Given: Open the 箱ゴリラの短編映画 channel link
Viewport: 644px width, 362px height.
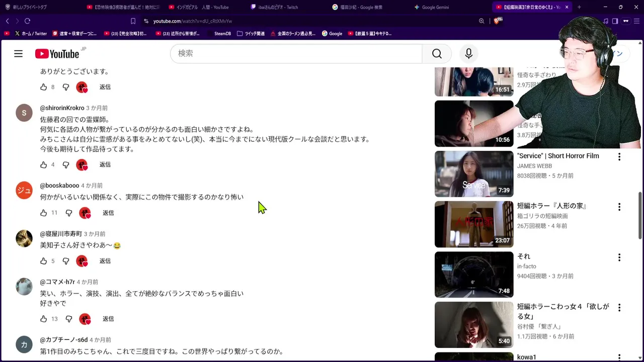Looking at the screenshot, I should pos(542,216).
